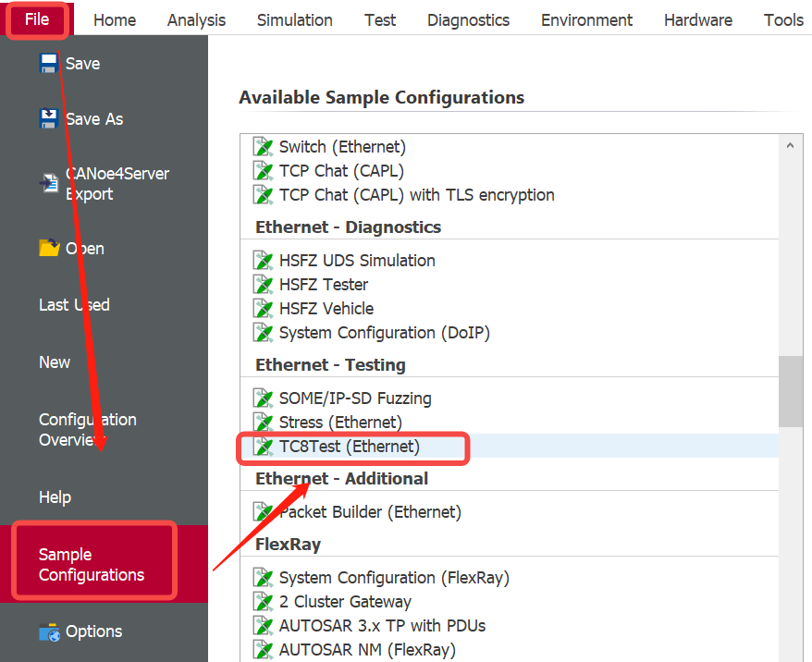Switch to the Test ribbon tab
This screenshot has width=812, height=662.
[379, 20]
